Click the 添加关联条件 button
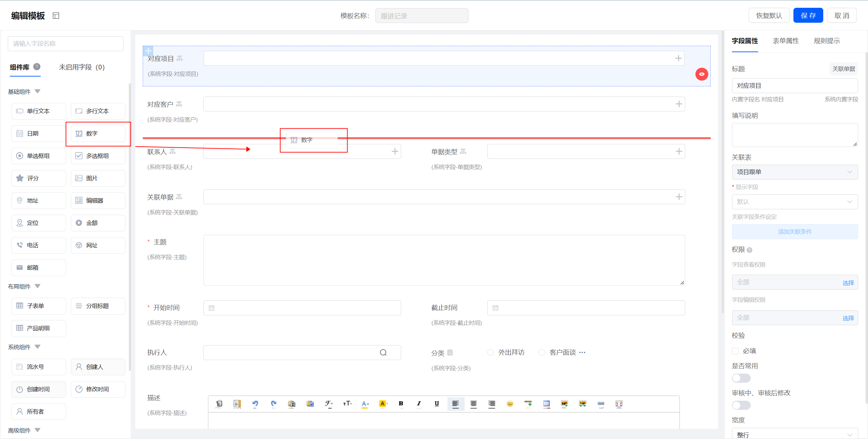This screenshot has width=868, height=441. [x=795, y=232]
